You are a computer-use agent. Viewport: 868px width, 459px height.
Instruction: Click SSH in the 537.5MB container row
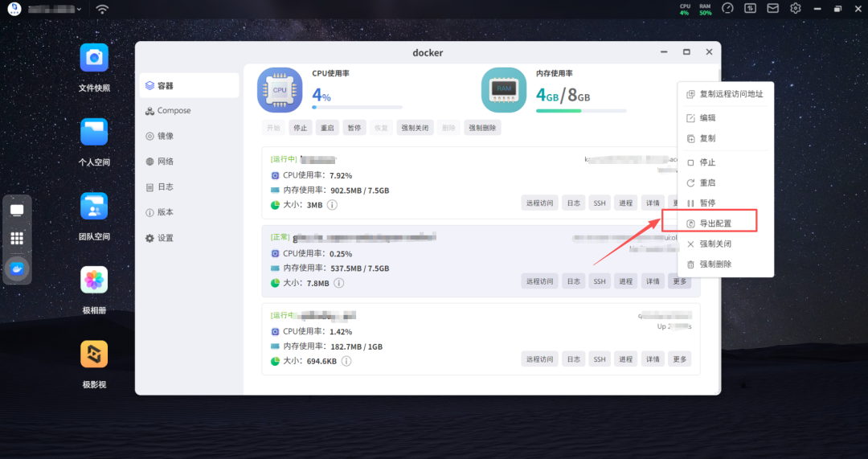(600, 281)
